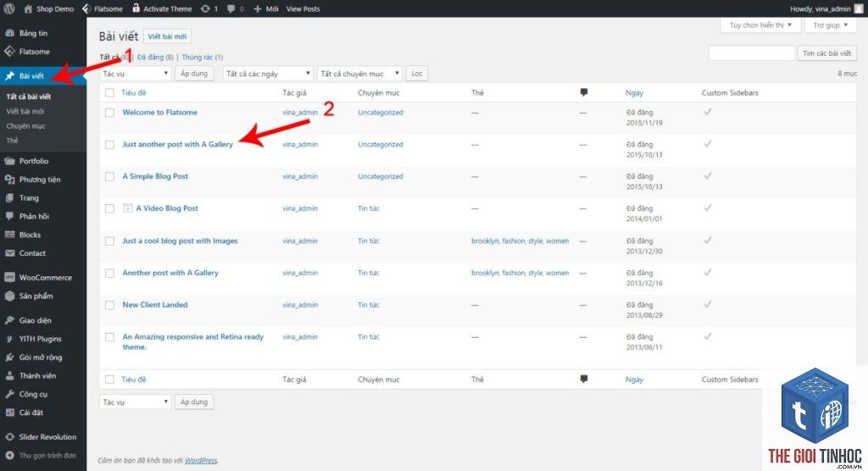Open Thẻ submenu item in sidebar
Screen dimensions: 868x471
pos(12,141)
